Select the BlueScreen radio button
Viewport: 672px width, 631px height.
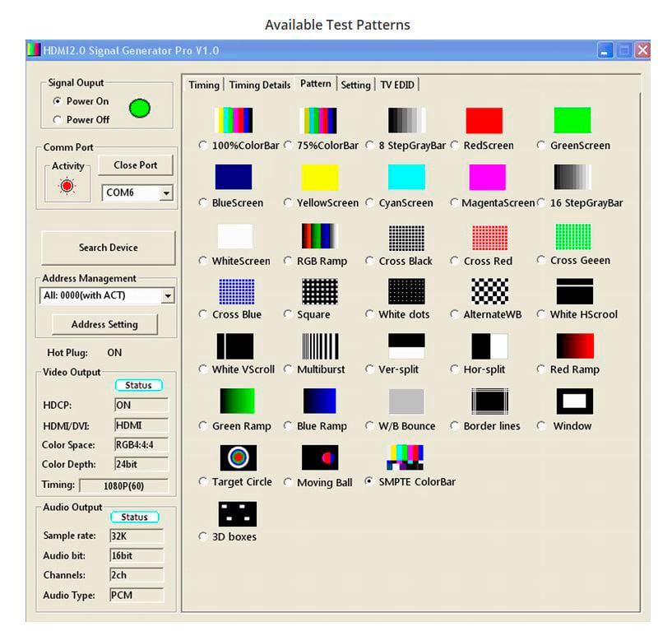tap(202, 202)
